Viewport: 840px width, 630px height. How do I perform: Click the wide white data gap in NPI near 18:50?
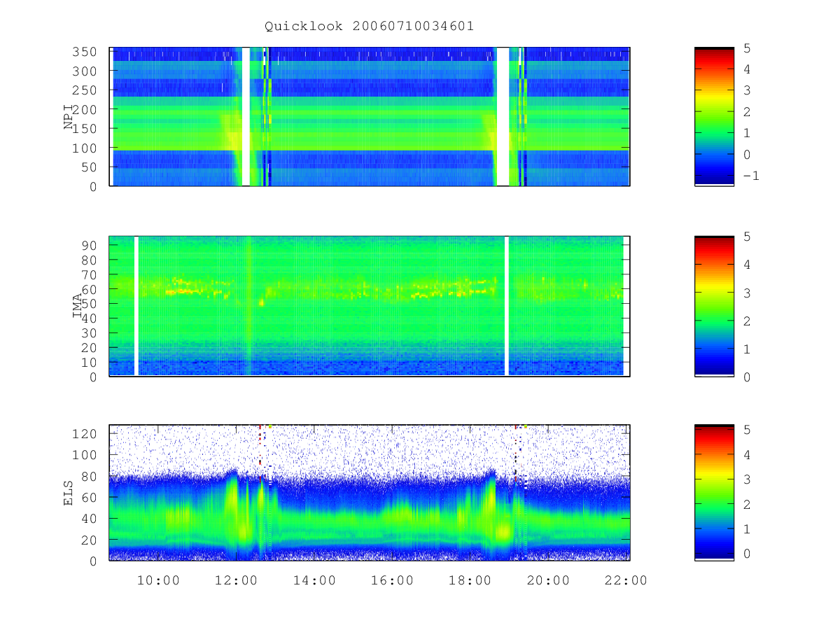click(503, 117)
